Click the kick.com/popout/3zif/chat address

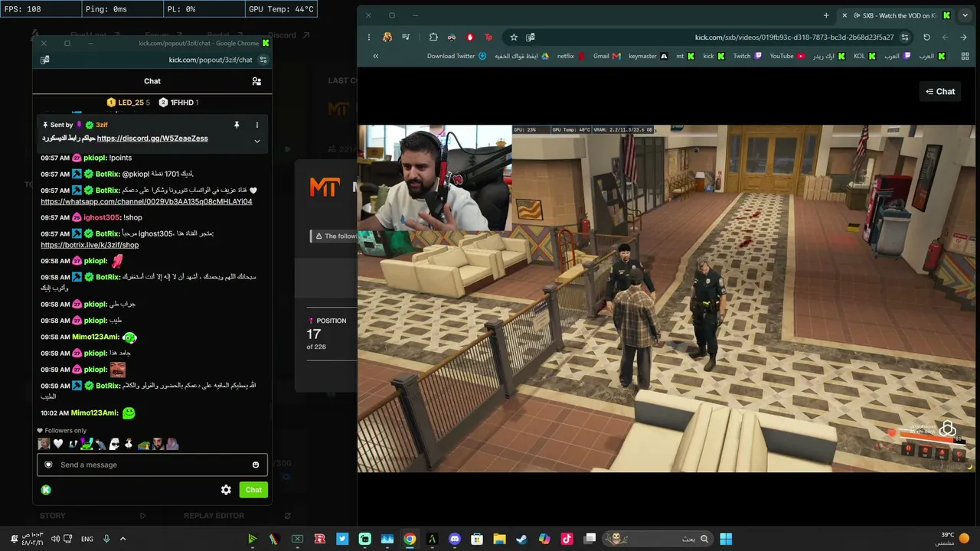tap(211, 60)
